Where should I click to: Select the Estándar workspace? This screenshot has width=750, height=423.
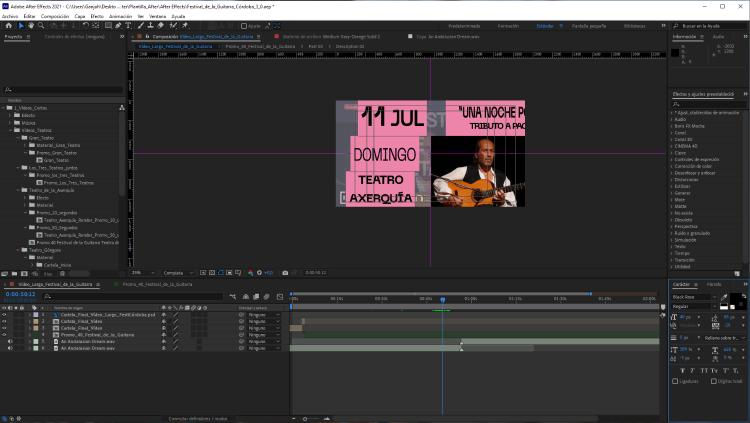pos(545,26)
